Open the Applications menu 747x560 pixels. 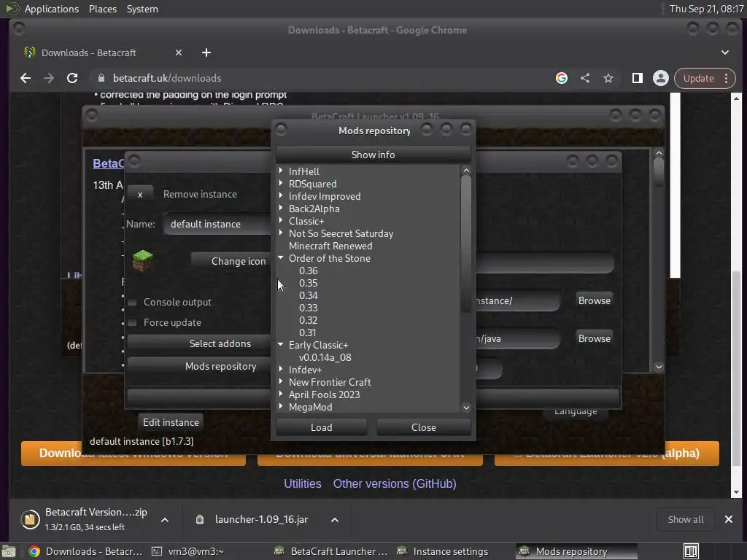click(52, 9)
